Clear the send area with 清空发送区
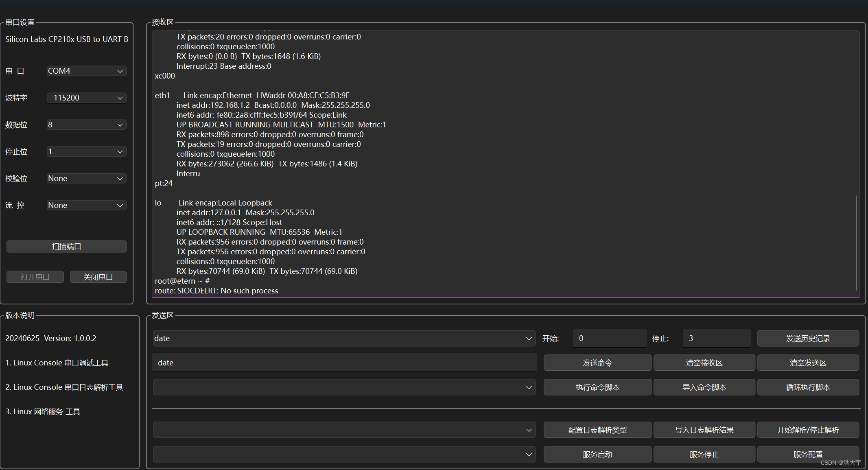868x470 pixels. [808, 363]
